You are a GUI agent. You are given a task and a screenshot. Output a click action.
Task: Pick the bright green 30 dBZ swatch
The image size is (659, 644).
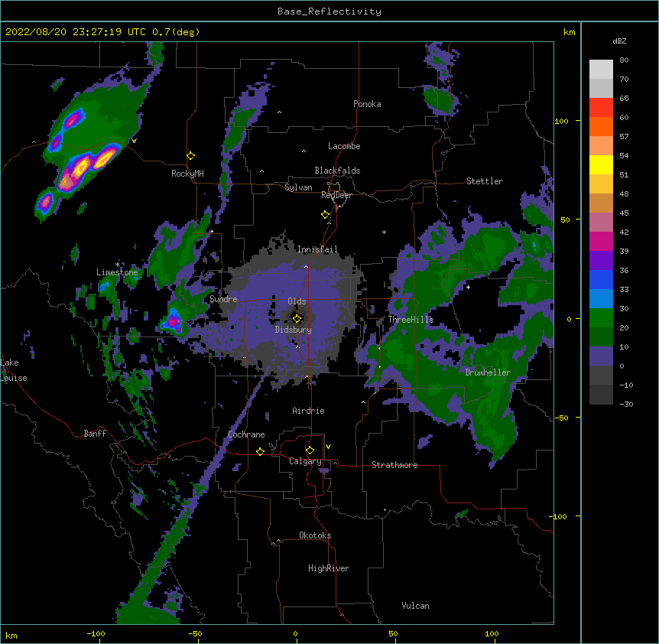pyautogui.click(x=601, y=318)
